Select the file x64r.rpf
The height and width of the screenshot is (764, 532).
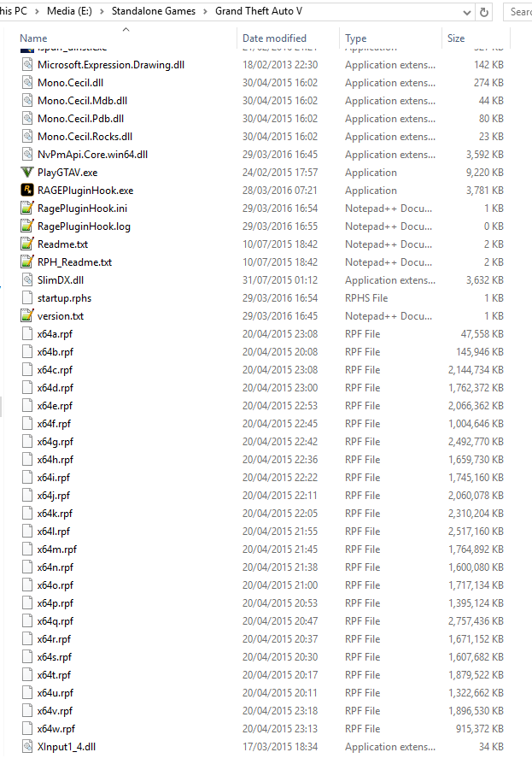[x=54, y=638]
